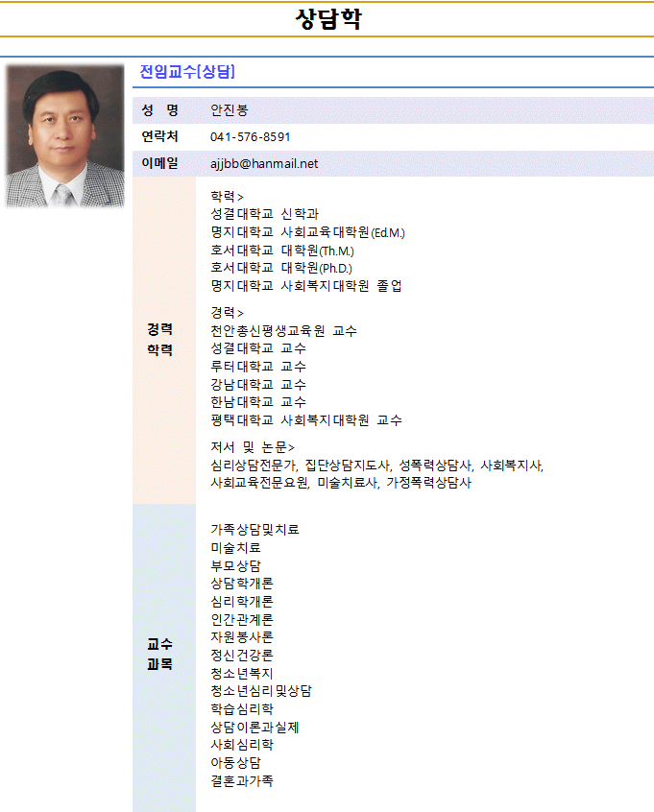
Task: Select the course 미술치료
Action: (x=235, y=547)
